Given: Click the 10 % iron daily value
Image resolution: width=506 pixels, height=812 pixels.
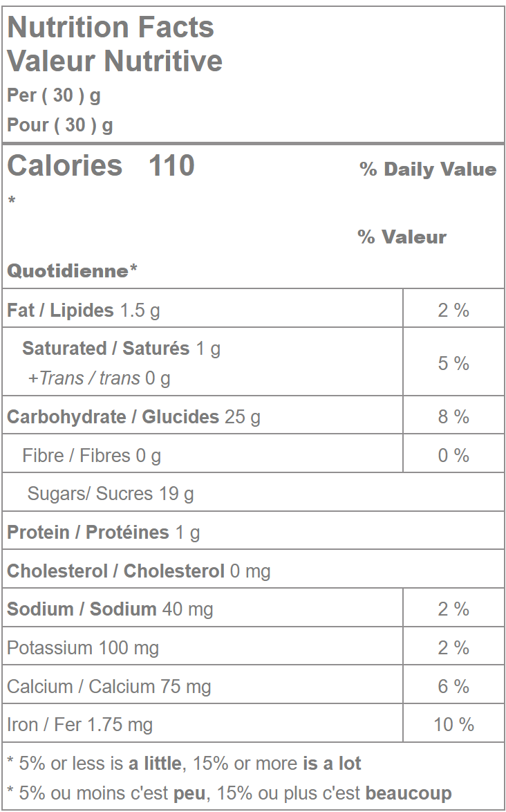Looking at the screenshot, I should (x=453, y=725).
